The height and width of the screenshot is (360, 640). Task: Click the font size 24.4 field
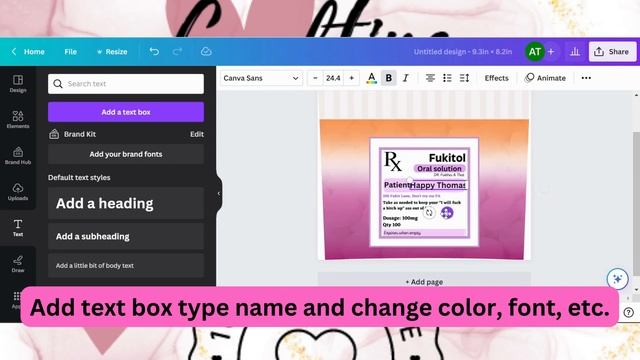click(x=333, y=78)
